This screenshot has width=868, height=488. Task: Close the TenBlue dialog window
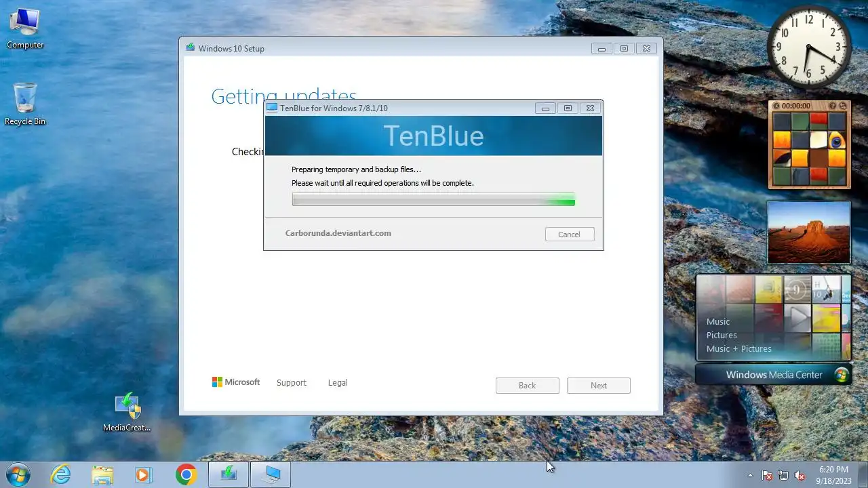tap(591, 108)
